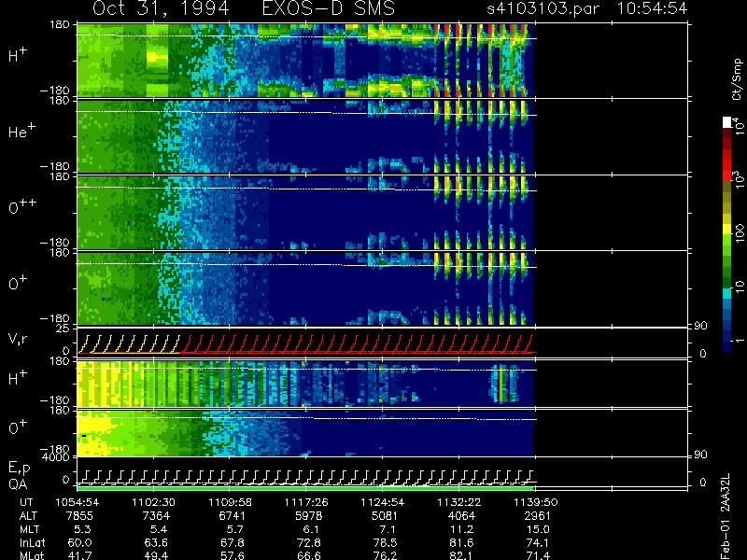This screenshot has width=747, height=560.
Task: Click the cyan band near 10 on color bar
Action: (x=727, y=293)
